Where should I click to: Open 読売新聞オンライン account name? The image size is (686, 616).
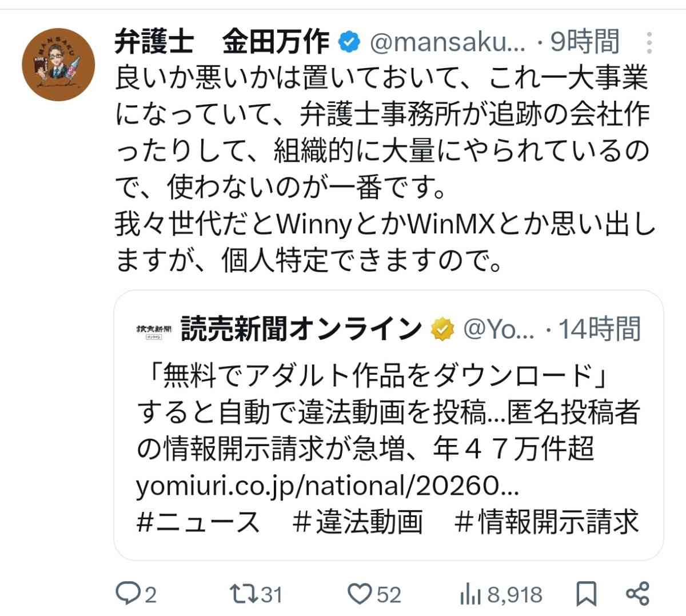pos(301,329)
